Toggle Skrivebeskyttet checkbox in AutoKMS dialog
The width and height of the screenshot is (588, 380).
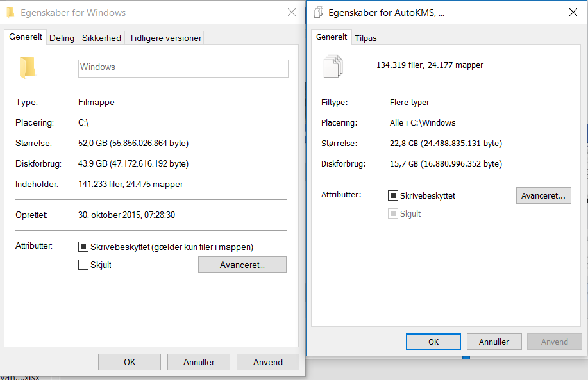click(392, 195)
